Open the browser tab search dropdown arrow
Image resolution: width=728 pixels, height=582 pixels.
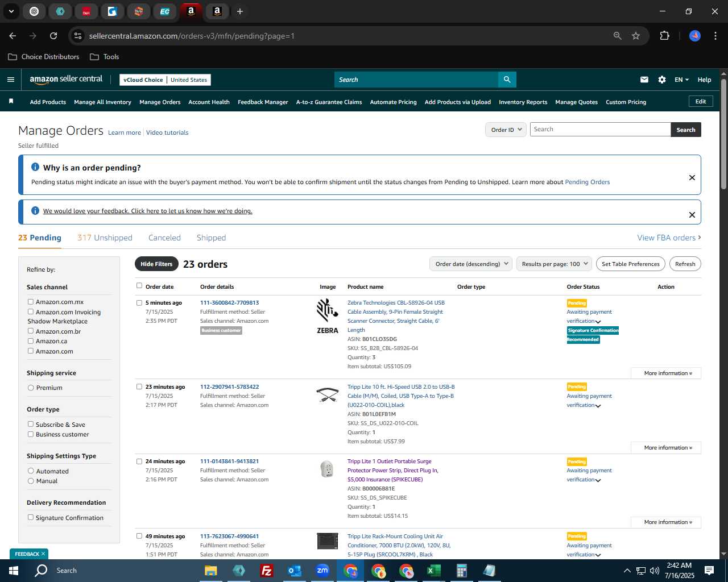click(x=11, y=11)
